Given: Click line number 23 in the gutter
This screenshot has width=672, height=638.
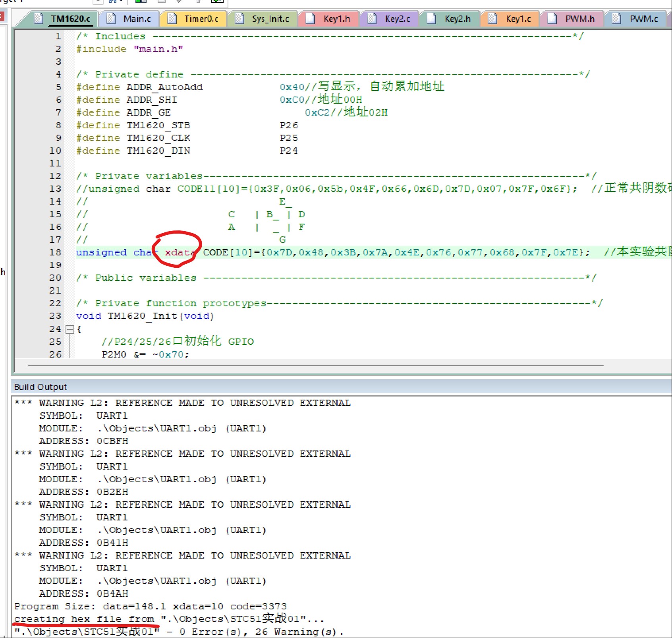Looking at the screenshot, I should pyautogui.click(x=55, y=316).
